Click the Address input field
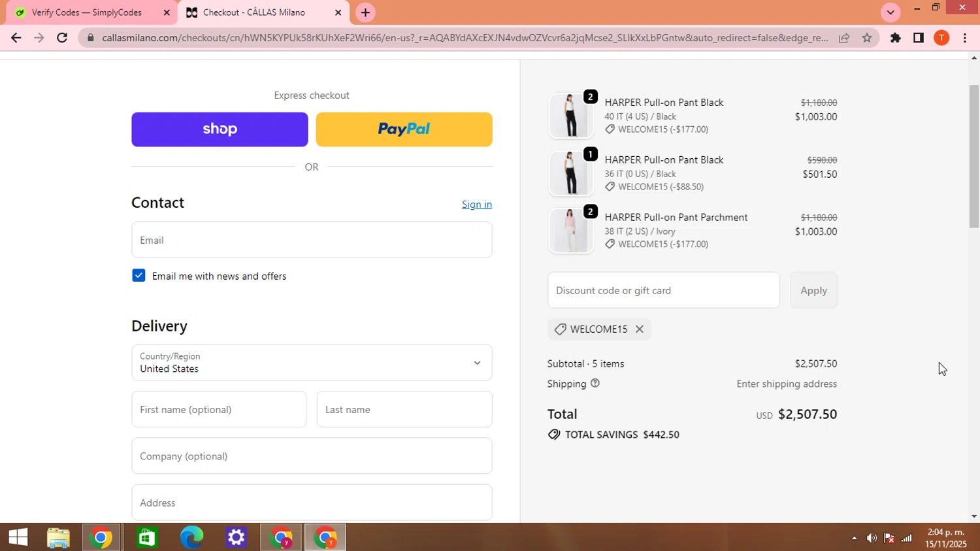The width and height of the screenshot is (980, 551). tap(312, 503)
